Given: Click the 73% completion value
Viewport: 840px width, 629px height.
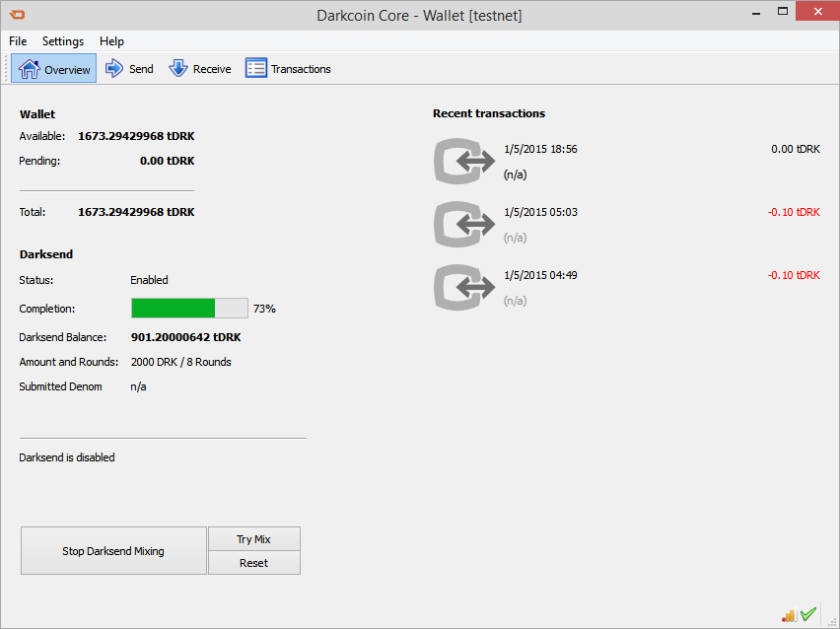Looking at the screenshot, I should point(264,310).
